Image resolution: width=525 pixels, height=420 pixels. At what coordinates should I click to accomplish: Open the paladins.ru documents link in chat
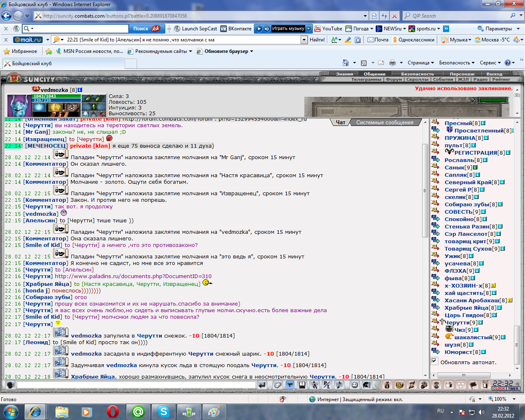pos(133,276)
